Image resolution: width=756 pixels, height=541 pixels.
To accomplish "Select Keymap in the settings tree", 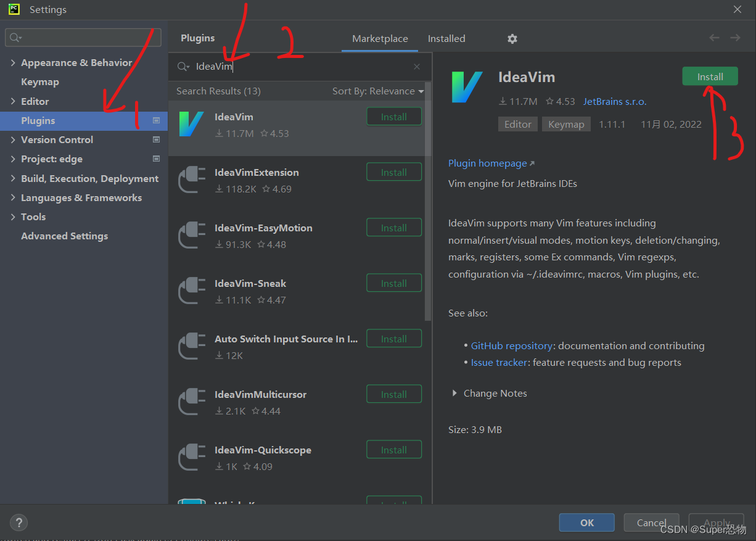I will point(40,82).
